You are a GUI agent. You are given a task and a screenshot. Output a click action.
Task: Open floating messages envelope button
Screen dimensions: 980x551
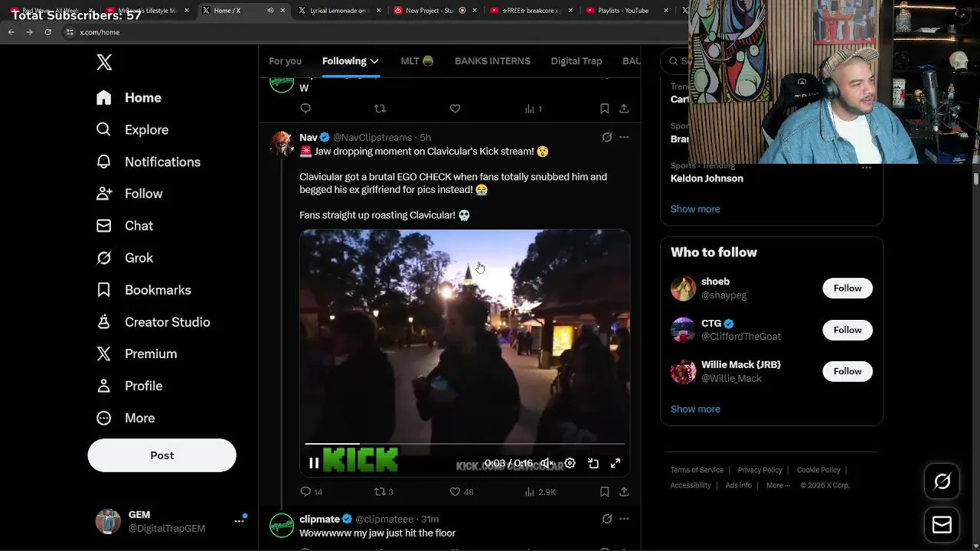click(942, 525)
